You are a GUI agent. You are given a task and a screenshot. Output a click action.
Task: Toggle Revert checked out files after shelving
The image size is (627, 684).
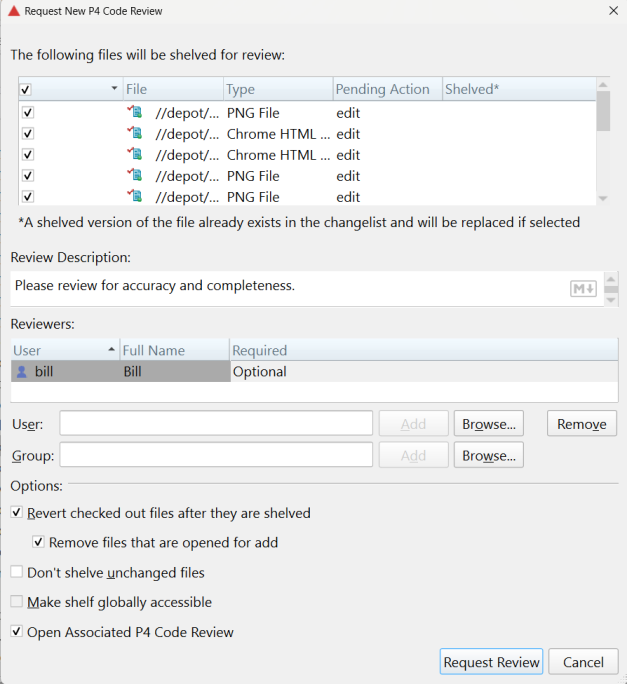click(17, 513)
